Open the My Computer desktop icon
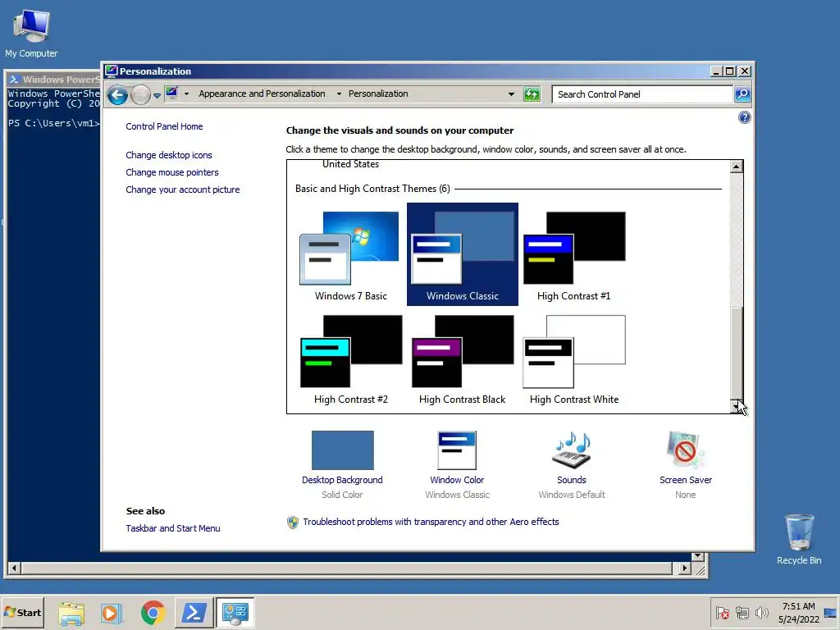 [31, 32]
